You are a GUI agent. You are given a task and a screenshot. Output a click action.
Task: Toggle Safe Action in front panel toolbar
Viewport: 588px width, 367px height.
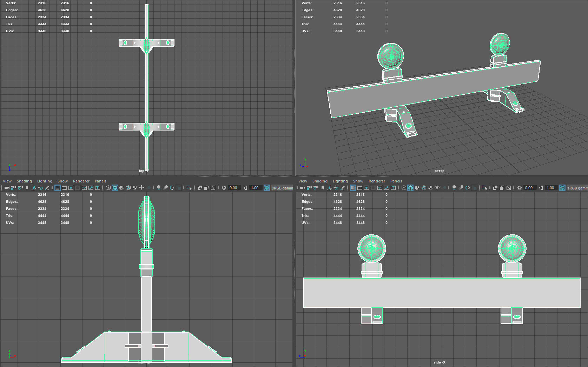pos(91,188)
